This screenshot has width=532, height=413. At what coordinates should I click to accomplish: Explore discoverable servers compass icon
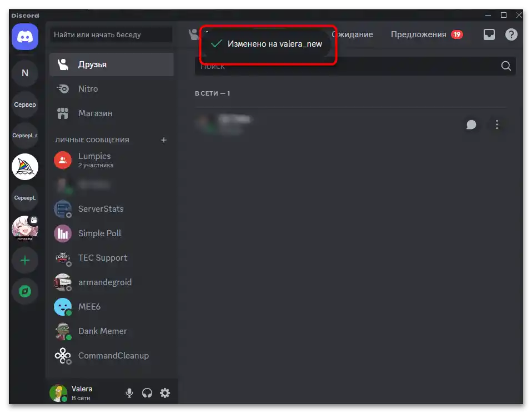tap(25, 291)
